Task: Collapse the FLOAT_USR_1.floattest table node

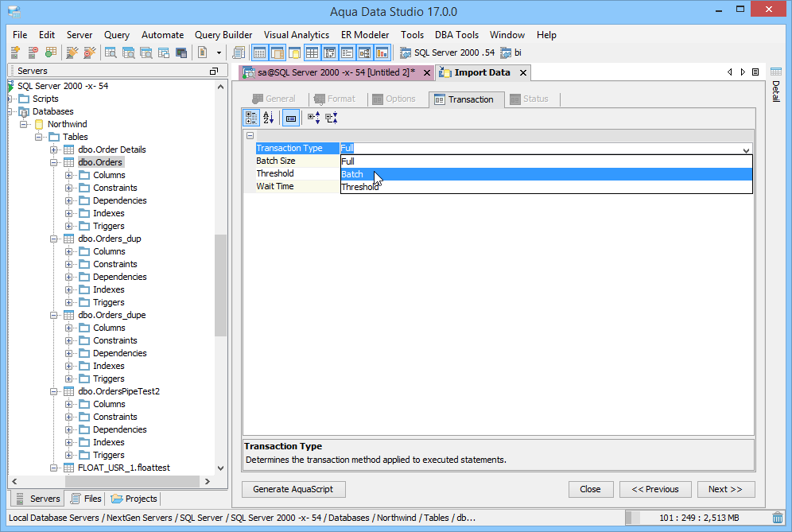Action: (x=53, y=468)
